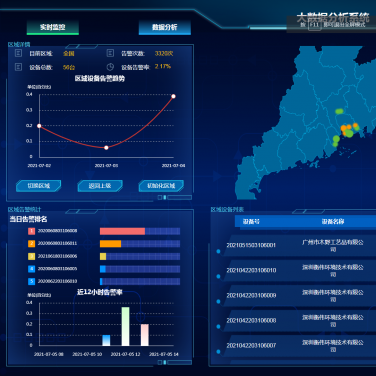Select device row 2021042203106008
The image size is (376, 376).
pyautogui.click(x=300, y=320)
